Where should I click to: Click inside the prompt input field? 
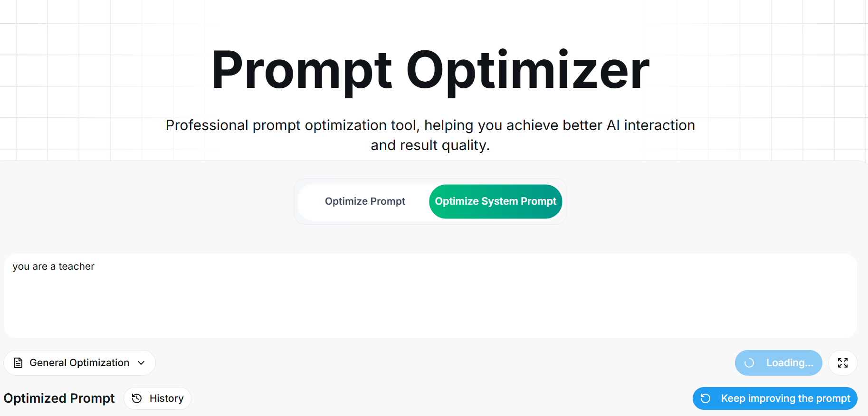[428, 294]
